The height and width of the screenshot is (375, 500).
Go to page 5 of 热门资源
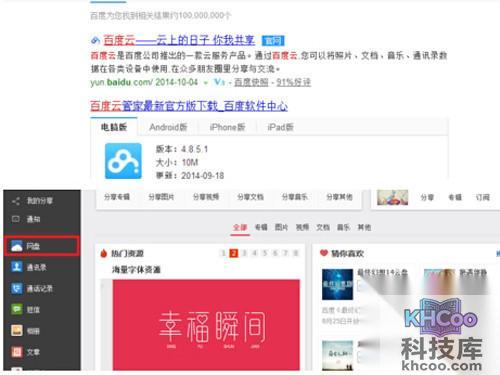tap(265, 253)
